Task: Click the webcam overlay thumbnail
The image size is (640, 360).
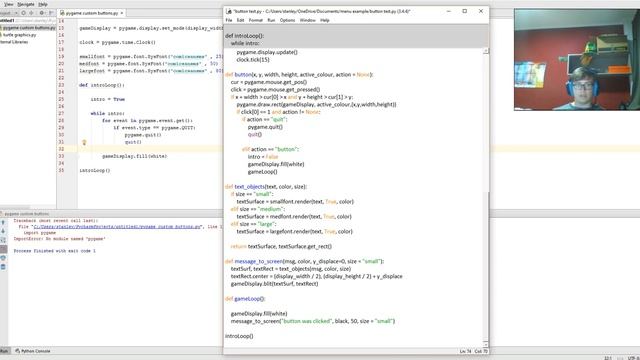Action: coord(577,60)
